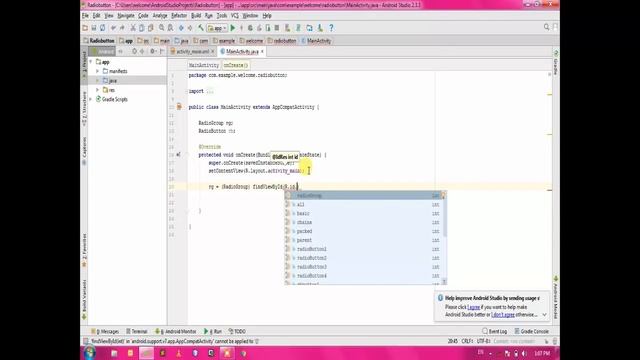Choose radioButton1 completion suggestion
This screenshot has width=640, height=360.
click(363, 249)
